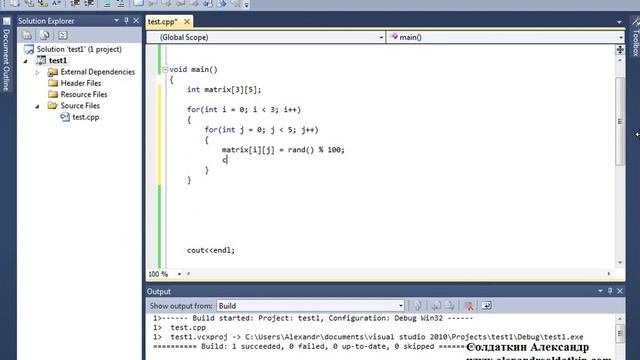Viewport: 640px width, 360px height.
Task: Click the editor vertical scrollbar thumb
Action: tap(620, 121)
